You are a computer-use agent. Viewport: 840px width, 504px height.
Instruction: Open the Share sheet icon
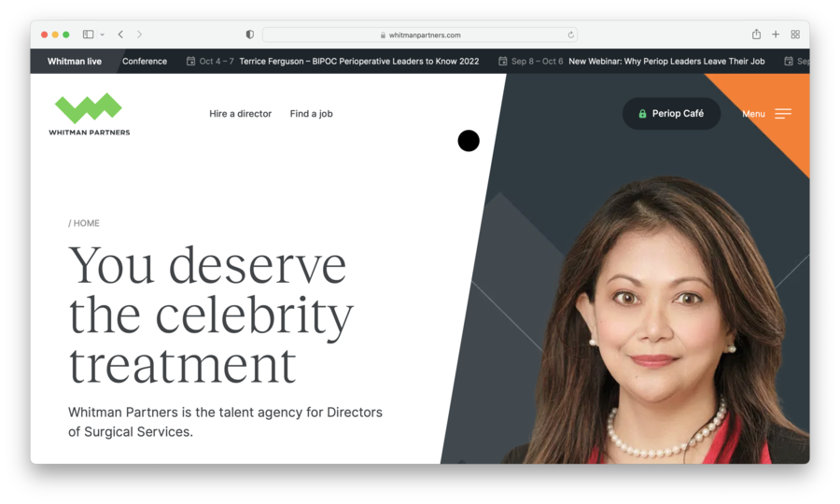point(756,35)
